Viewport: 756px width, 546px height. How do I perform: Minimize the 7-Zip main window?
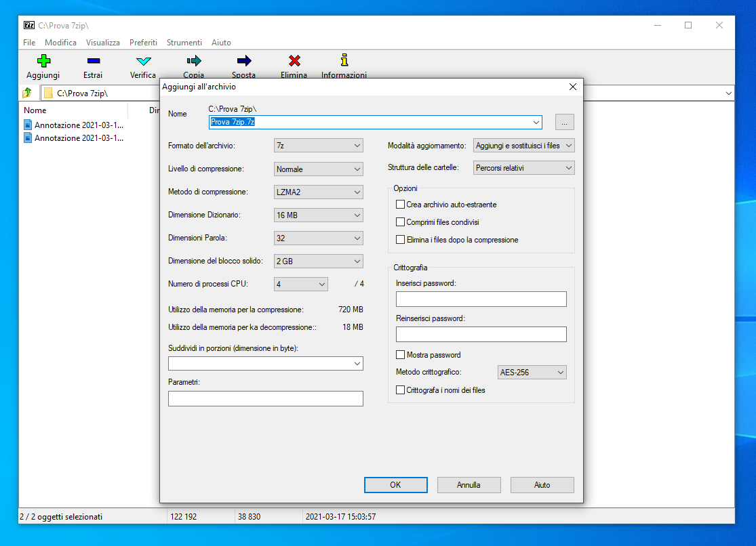click(x=658, y=25)
